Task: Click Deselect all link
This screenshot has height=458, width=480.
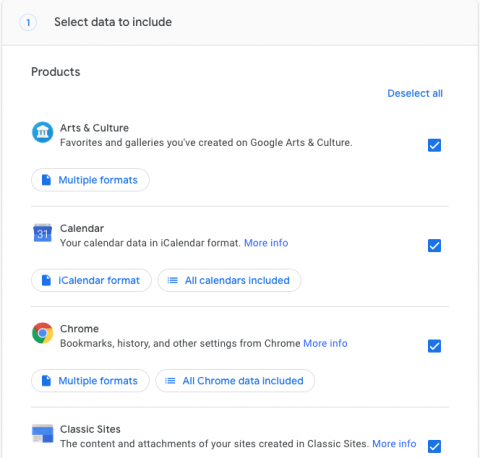Action: [x=415, y=93]
